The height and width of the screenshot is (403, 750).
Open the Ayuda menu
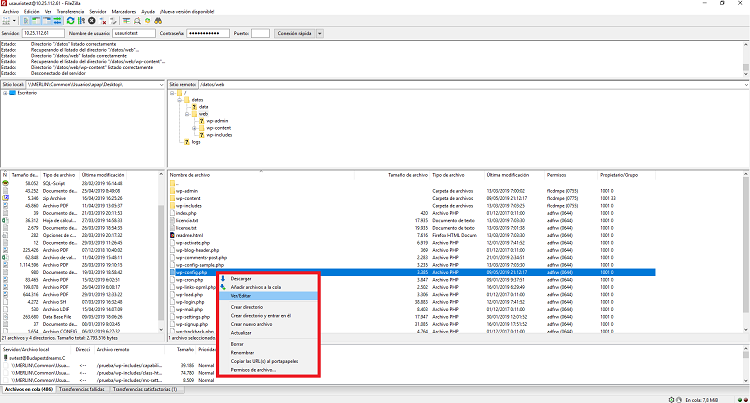coord(148,11)
